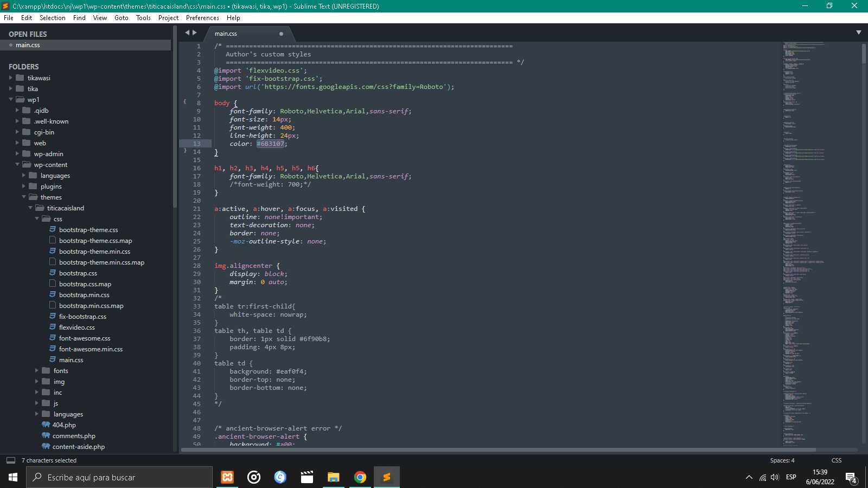Click the PHP icon of comments.php
This screenshot has width=868, height=488.
(46, 435)
